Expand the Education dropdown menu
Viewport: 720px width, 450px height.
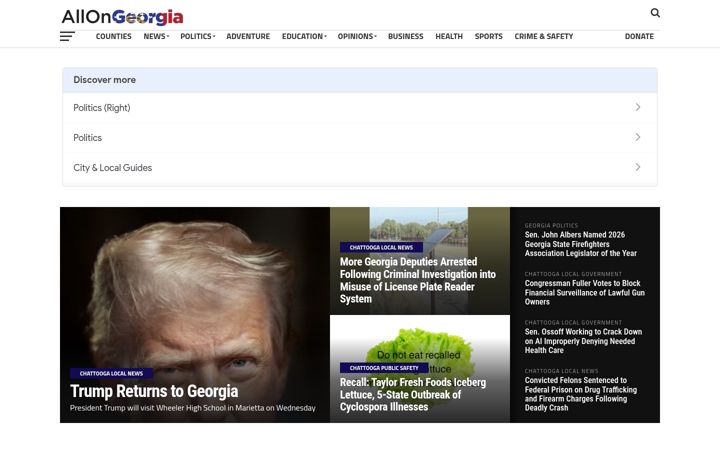(x=304, y=36)
